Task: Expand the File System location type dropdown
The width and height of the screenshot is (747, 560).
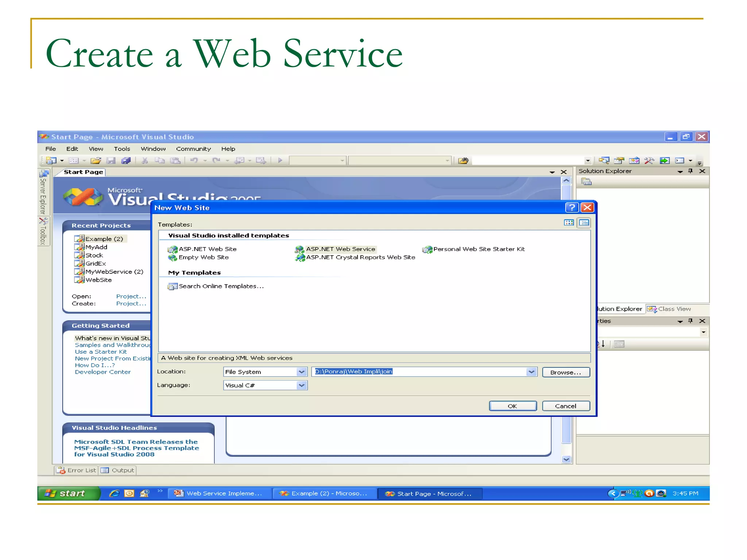Action: click(x=302, y=372)
